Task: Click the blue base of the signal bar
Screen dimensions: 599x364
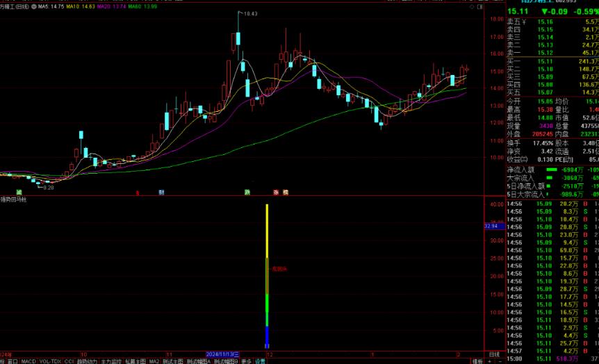Action: 267,337
